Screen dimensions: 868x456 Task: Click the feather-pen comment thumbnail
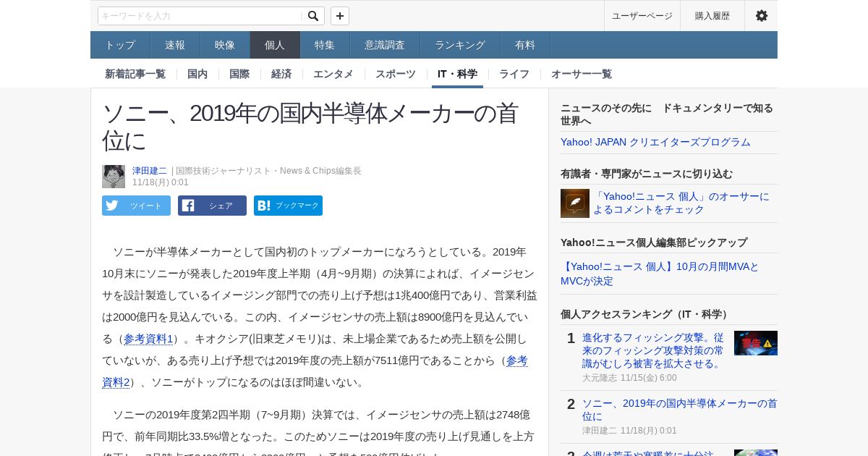(x=575, y=203)
